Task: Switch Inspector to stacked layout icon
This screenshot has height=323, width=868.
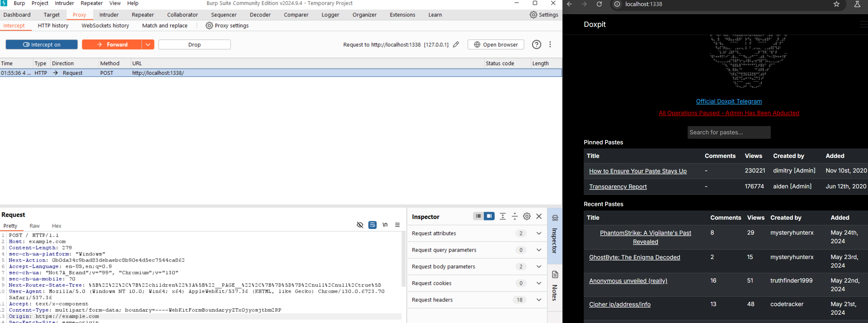Action: (478, 216)
